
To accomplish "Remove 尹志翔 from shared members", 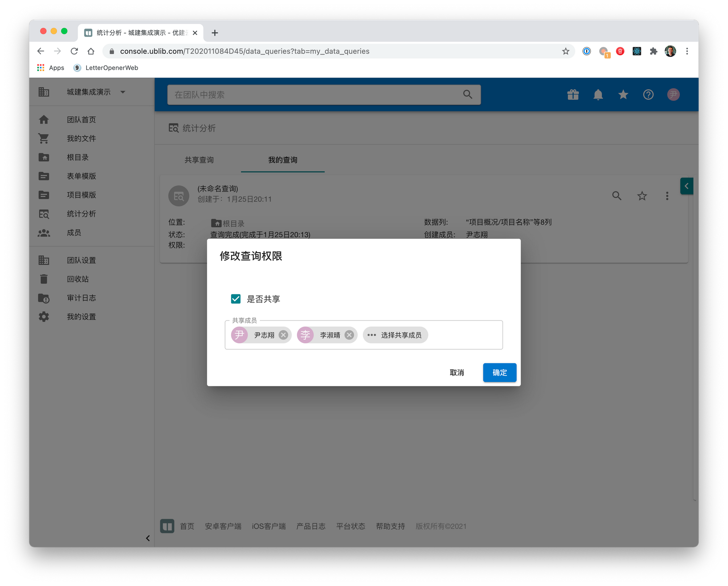I will pos(283,335).
